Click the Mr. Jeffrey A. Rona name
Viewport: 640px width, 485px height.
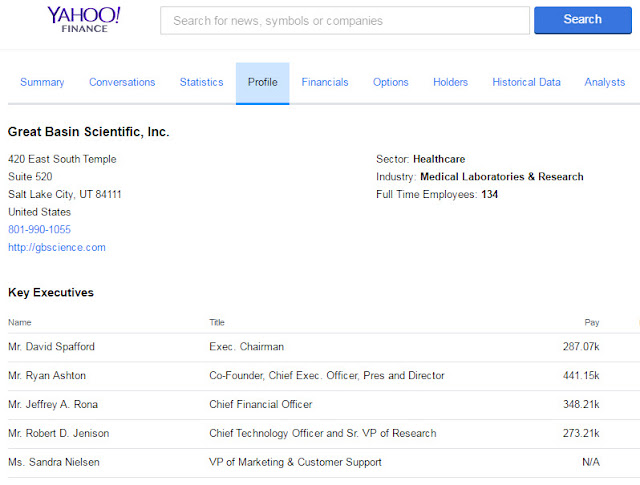pyautogui.click(x=54, y=405)
